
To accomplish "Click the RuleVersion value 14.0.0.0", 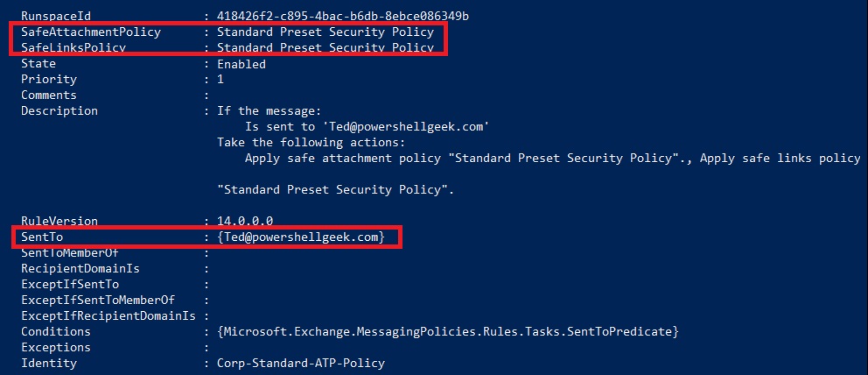I will tap(245, 221).
